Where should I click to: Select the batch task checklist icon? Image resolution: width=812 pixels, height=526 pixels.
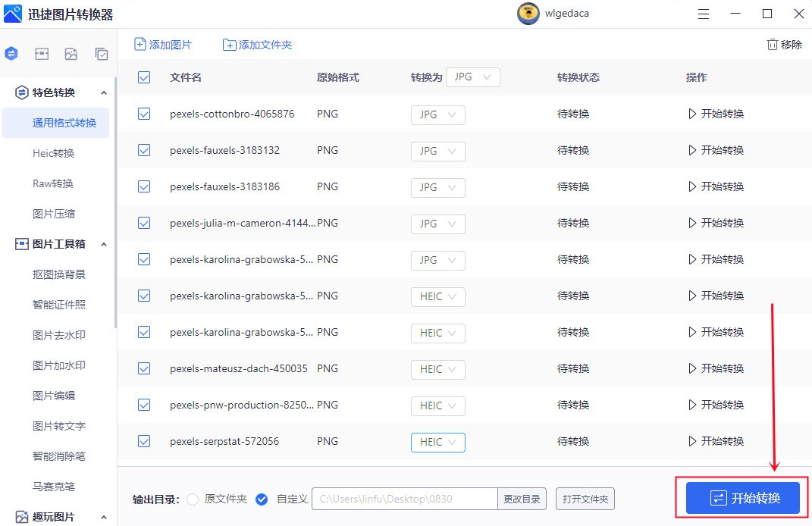click(x=101, y=54)
